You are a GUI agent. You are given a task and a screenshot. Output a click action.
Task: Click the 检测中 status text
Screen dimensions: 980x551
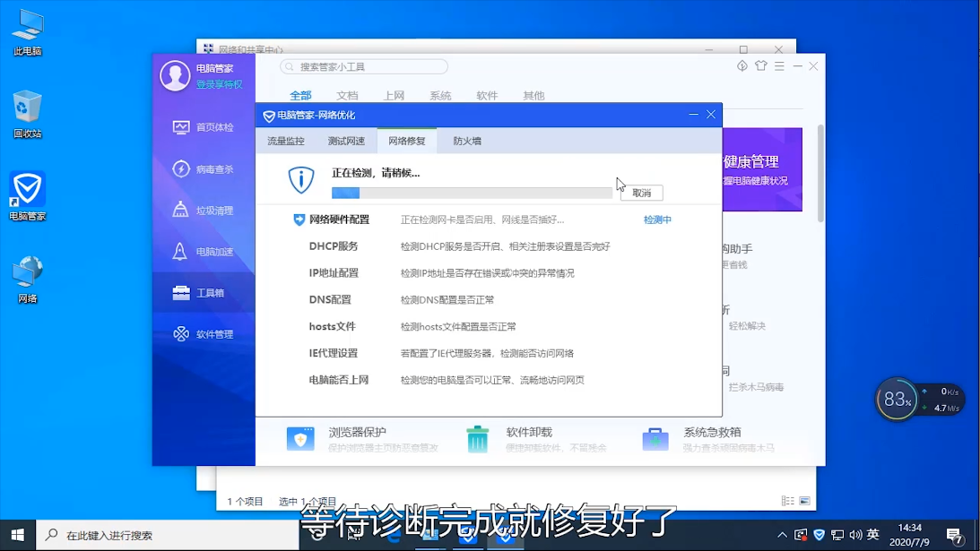[x=657, y=220]
